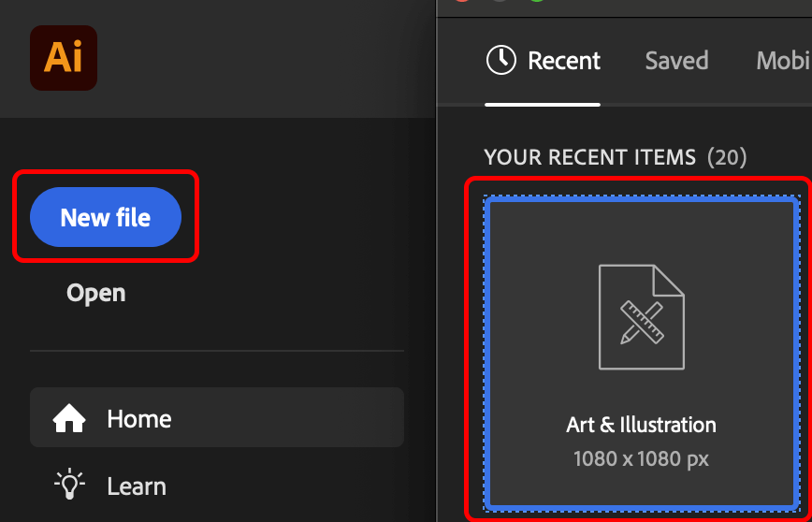Open the Learn section

pyautogui.click(x=136, y=486)
